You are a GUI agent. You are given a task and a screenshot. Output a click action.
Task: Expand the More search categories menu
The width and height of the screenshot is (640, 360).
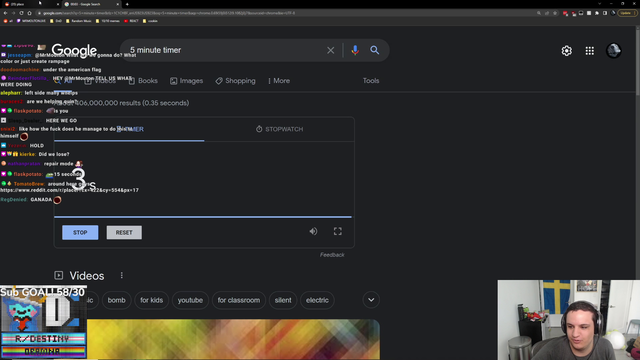(x=279, y=81)
